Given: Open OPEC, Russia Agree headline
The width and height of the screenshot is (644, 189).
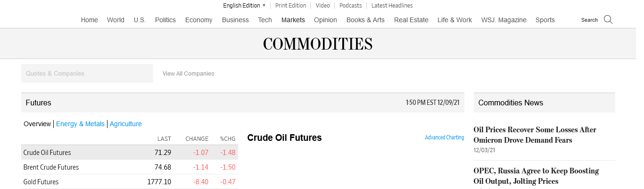Looking at the screenshot, I should [536, 176].
